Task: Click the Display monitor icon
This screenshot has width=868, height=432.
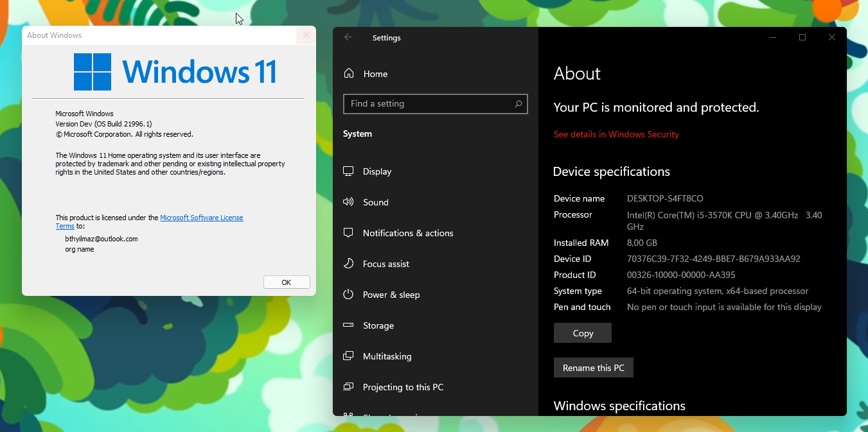Action: pyautogui.click(x=348, y=171)
